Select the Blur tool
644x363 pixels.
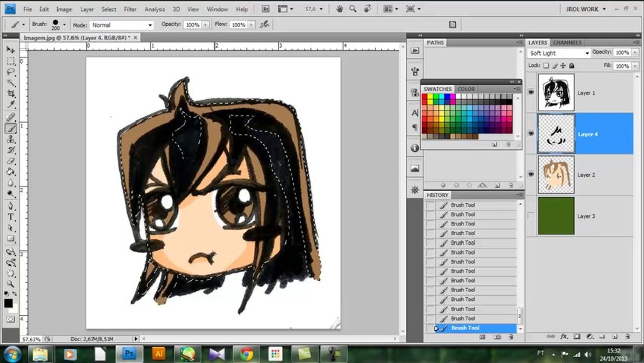point(10,184)
